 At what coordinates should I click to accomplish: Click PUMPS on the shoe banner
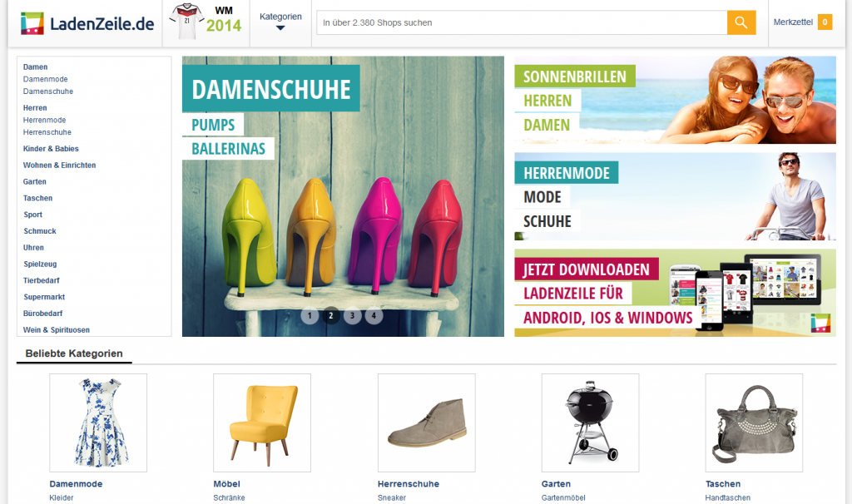coord(213,125)
